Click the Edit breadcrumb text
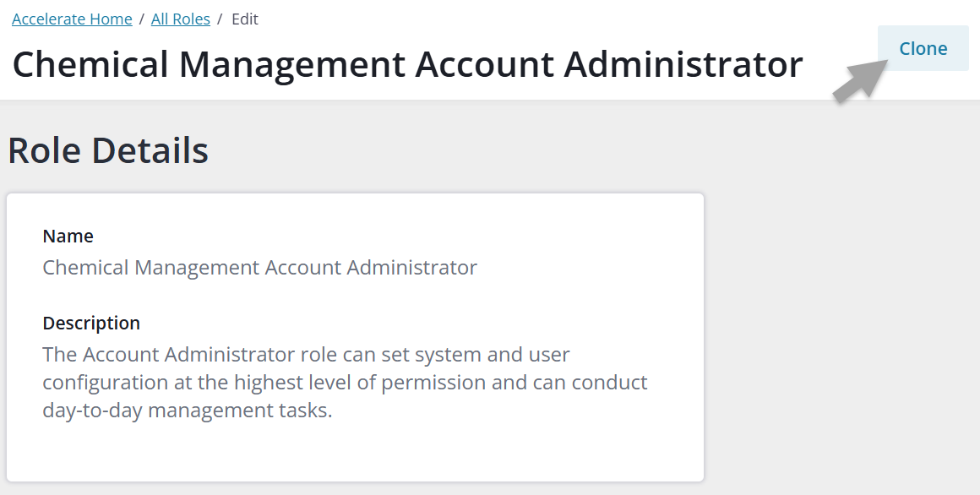Screen dimensions: 980x495 click(x=245, y=19)
